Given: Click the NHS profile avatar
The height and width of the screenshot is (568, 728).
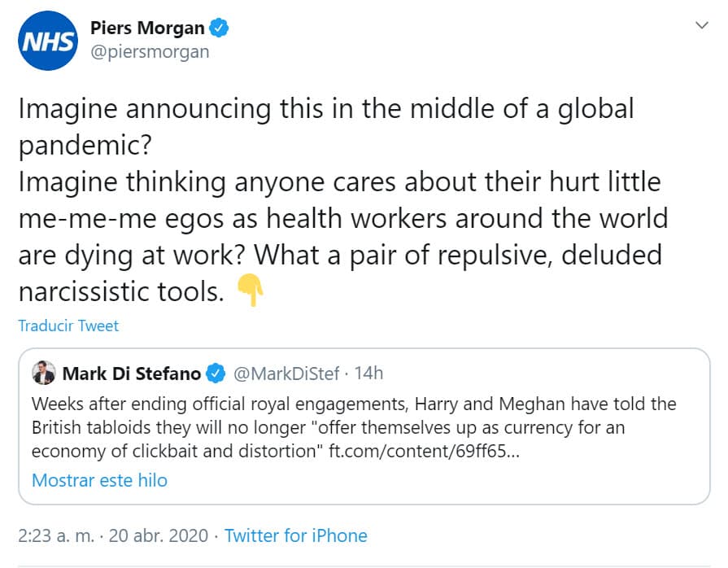Looking at the screenshot, I should point(47,41).
